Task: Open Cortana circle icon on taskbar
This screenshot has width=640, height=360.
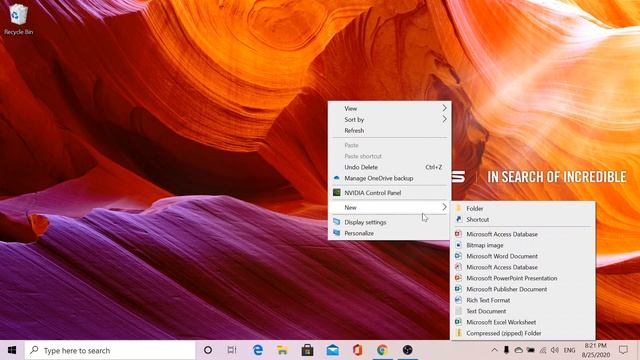Action: click(208, 350)
